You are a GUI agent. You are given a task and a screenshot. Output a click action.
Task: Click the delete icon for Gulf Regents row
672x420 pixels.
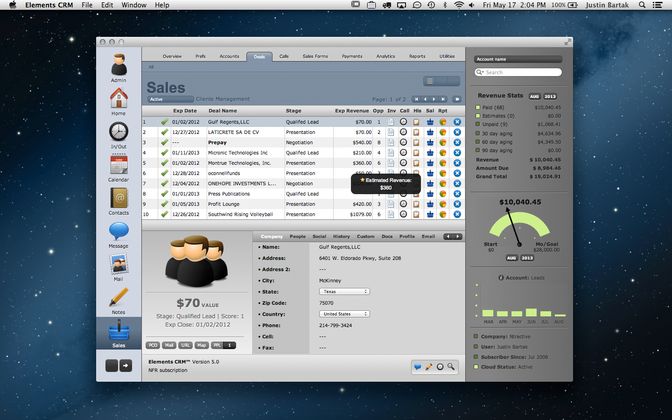[457, 121]
